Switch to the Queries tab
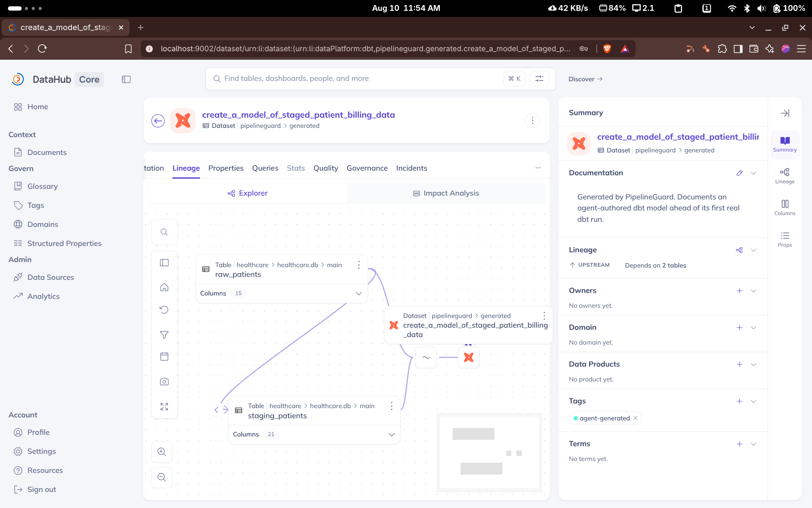Screen dimensions: 812x508 [265, 168]
